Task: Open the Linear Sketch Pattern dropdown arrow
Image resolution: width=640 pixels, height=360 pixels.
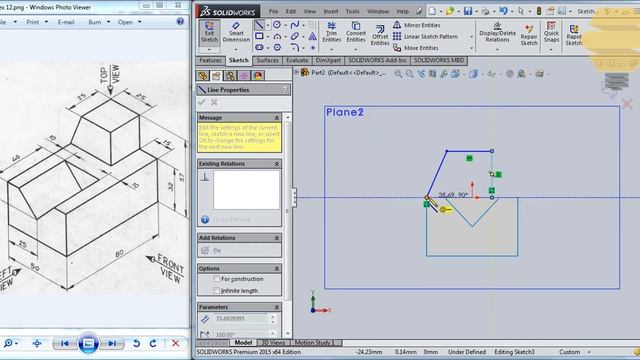Action: (x=472, y=37)
